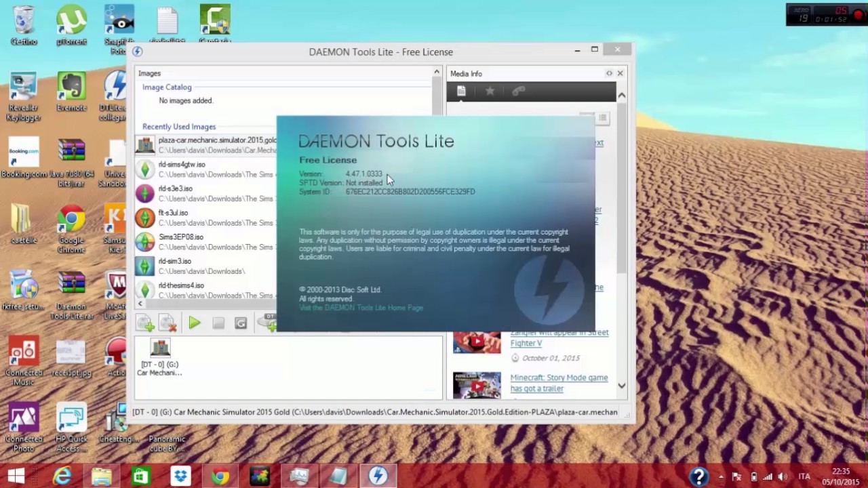Open the cartelle folder on desktop
Image resolution: width=868 pixels, height=488 pixels.
click(24, 224)
